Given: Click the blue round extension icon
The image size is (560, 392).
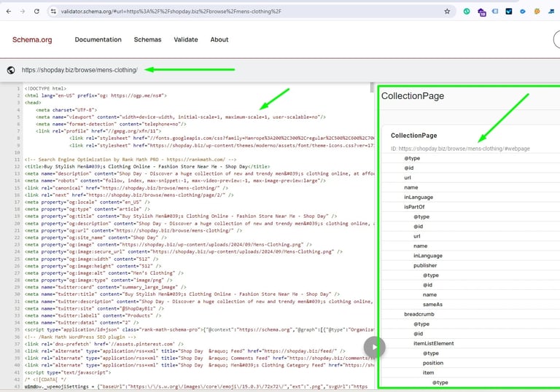Looking at the screenshot, I should 523,12.
